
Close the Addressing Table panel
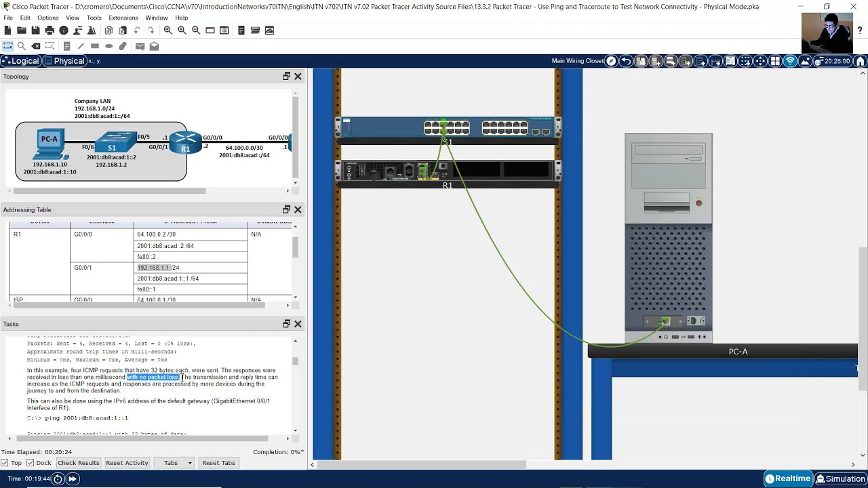pos(298,209)
